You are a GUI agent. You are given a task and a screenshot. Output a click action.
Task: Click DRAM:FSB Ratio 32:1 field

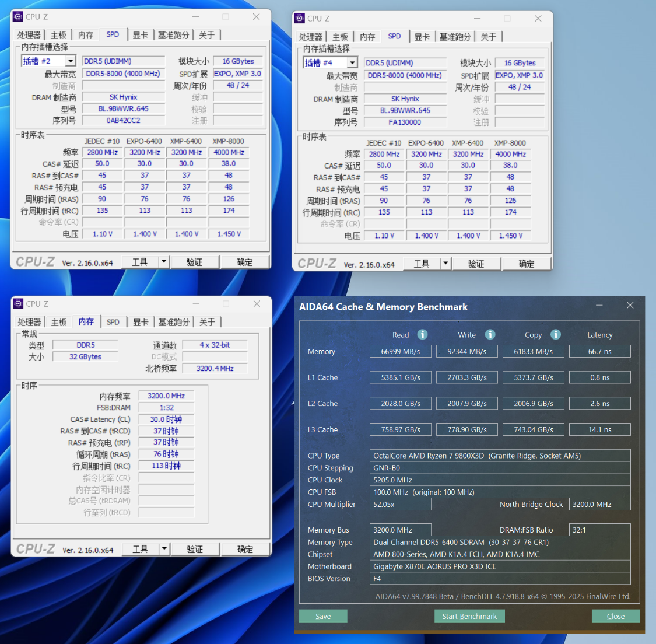[600, 530]
